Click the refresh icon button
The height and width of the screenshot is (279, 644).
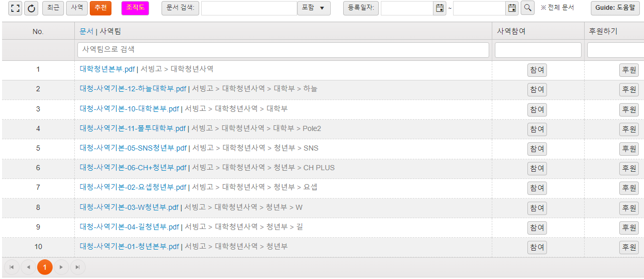(x=31, y=8)
